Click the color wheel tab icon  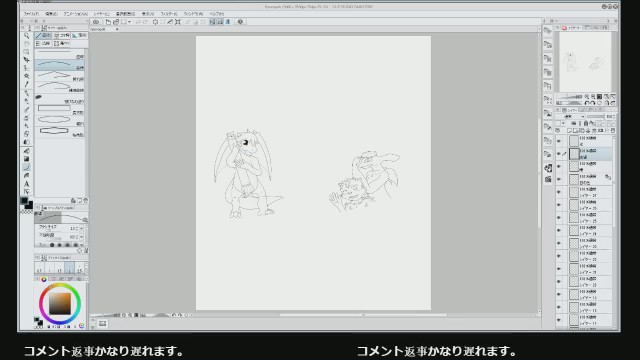click(44, 279)
